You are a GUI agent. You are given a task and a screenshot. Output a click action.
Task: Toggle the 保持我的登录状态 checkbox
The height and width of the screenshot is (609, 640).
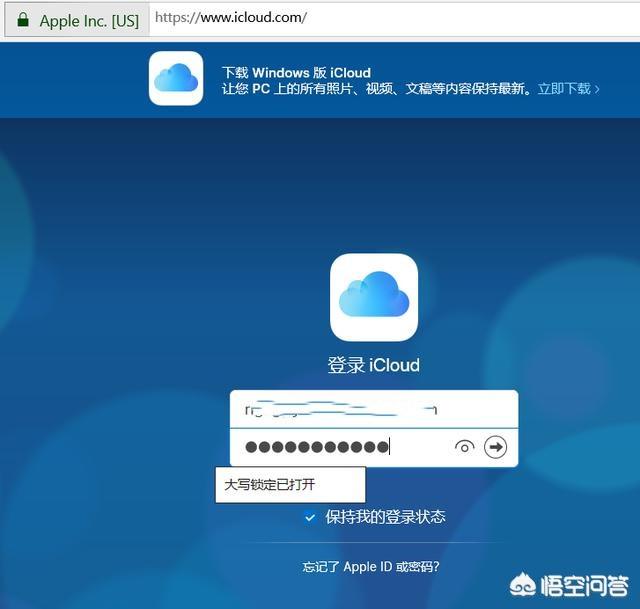pos(310,518)
